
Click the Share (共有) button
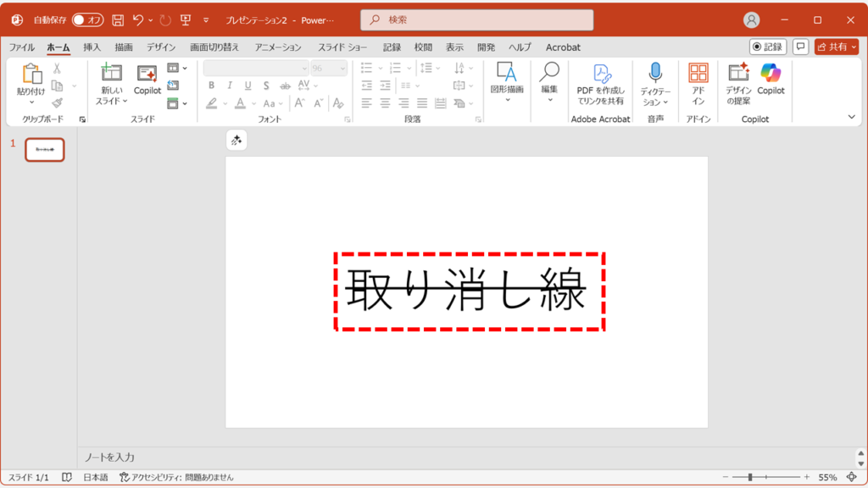click(x=836, y=47)
